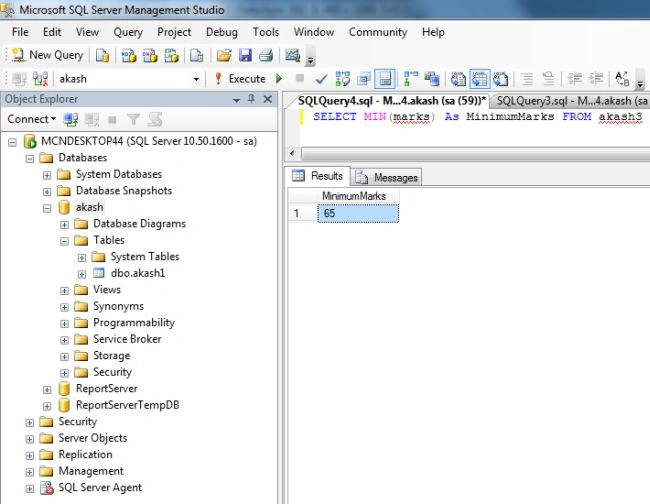Screen dimensions: 650x504
Task: Select the ReportServerTempDB database
Action: tap(128, 405)
